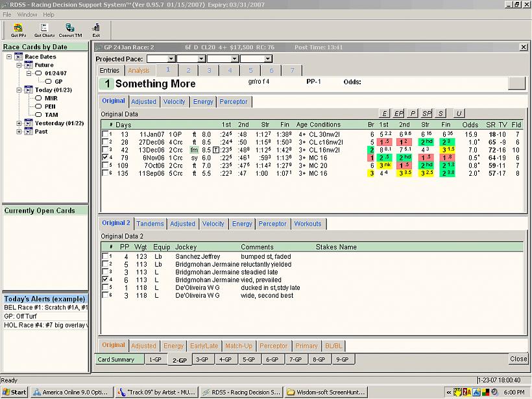
Task: Check the 'reluctantly yielded' row checkbox
Action: coord(105,264)
